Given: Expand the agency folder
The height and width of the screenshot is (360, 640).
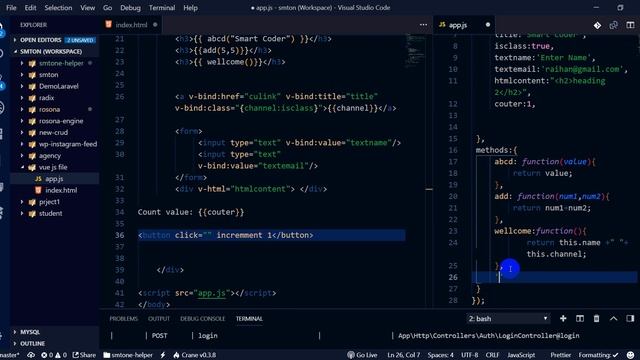Looking at the screenshot, I should 55,156.
